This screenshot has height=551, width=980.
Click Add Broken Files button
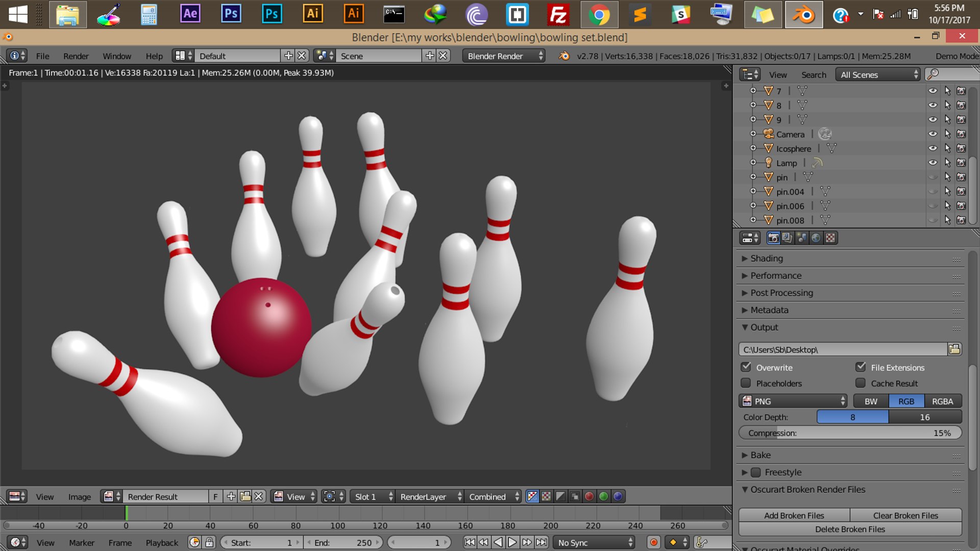click(794, 515)
